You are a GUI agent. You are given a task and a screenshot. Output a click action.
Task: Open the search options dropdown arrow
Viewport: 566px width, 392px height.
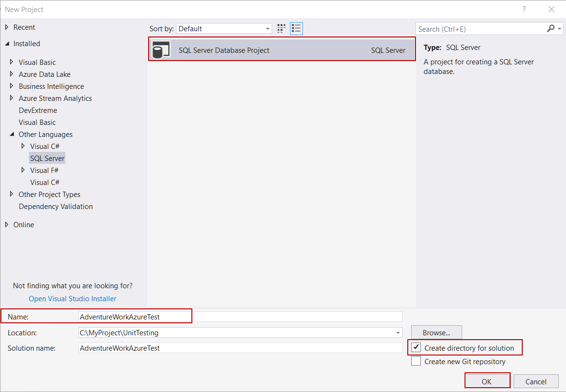click(559, 28)
